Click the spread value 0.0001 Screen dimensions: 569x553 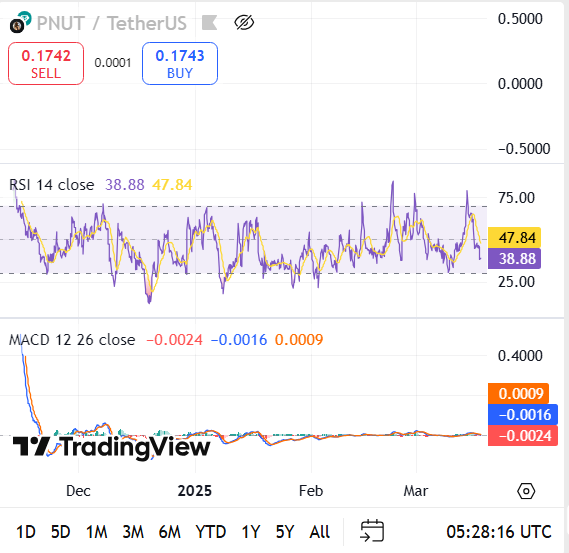coord(113,63)
